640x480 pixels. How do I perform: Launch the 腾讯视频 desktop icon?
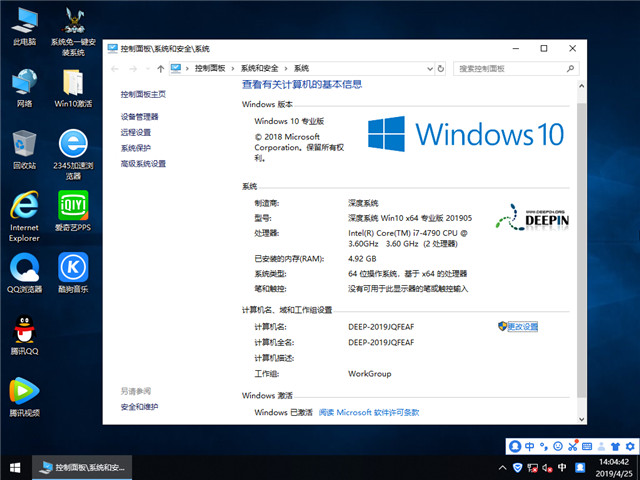point(24,397)
